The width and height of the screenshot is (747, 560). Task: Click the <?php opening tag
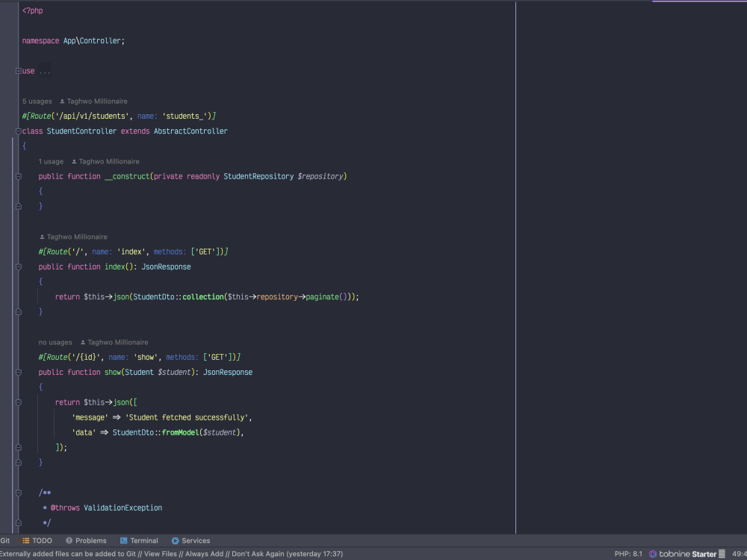[x=32, y=10]
